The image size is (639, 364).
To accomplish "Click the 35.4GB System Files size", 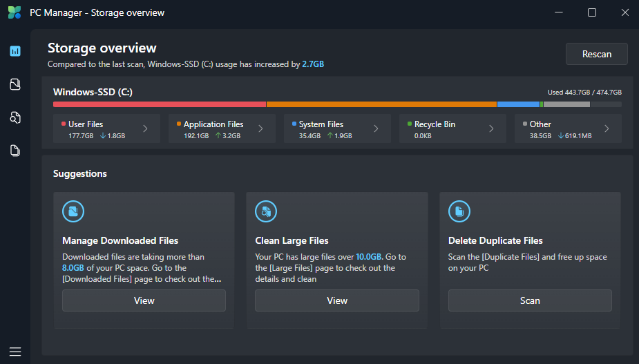I will [x=309, y=136].
